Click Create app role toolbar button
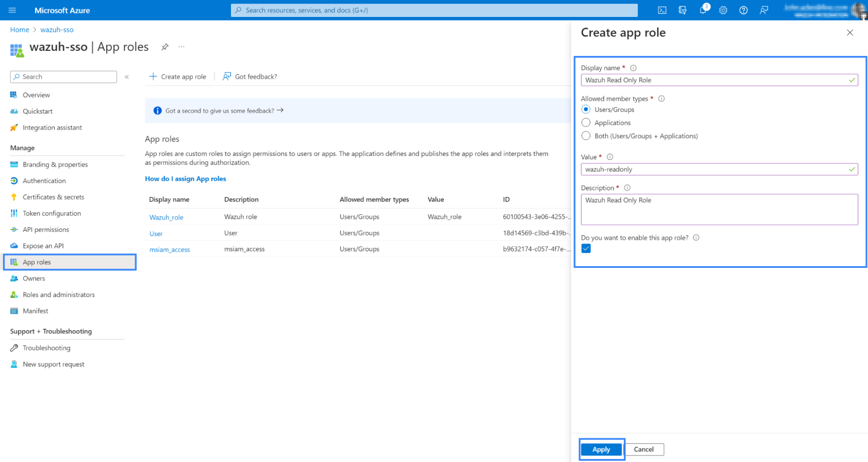The width and height of the screenshot is (868, 462). coord(178,77)
